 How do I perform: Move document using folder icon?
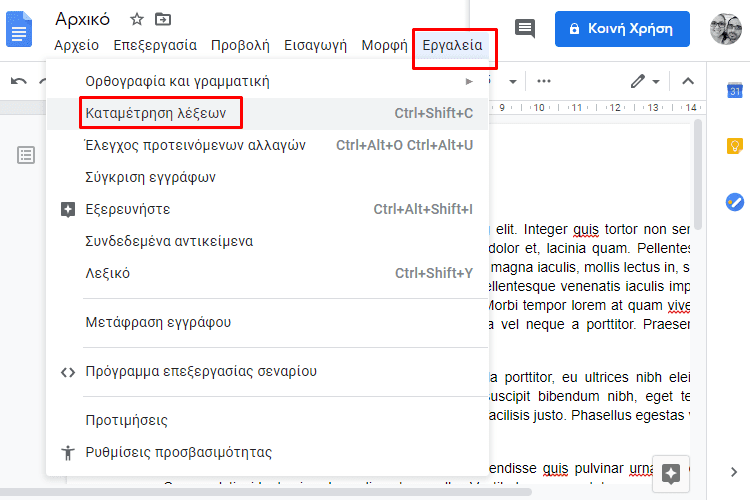163,20
